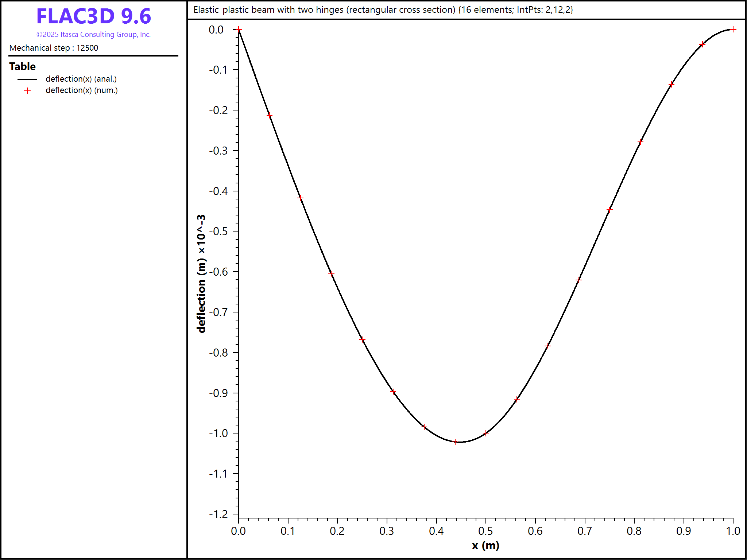747x560 pixels.
Task: Click the red plus legend marker symbol
Action: coord(27,91)
